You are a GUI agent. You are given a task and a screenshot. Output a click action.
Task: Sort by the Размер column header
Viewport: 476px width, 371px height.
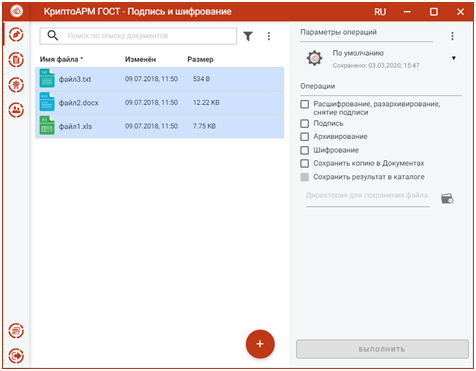coord(200,59)
